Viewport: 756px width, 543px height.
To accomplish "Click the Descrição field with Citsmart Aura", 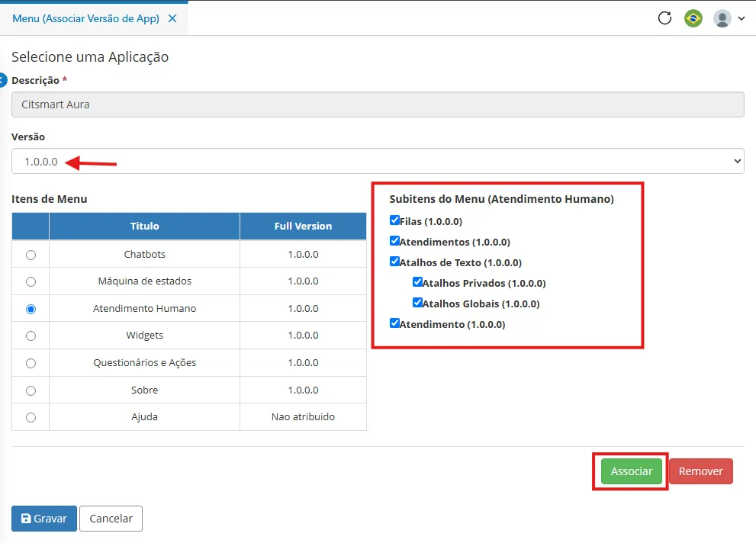I will tap(378, 104).
